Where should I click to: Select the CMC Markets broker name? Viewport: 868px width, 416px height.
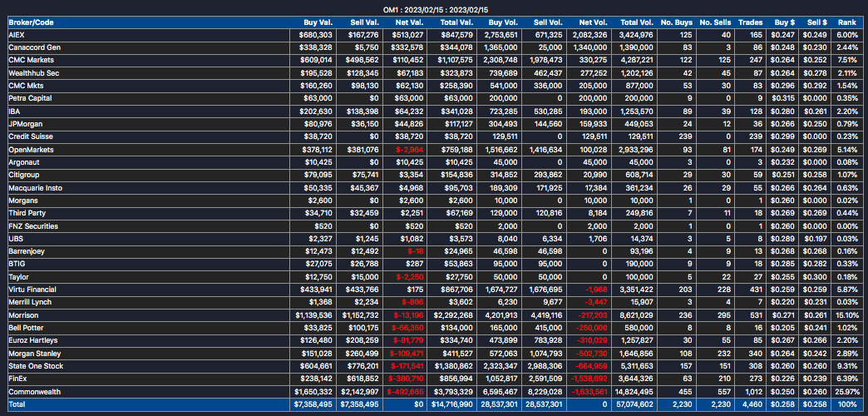click(31, 60)
